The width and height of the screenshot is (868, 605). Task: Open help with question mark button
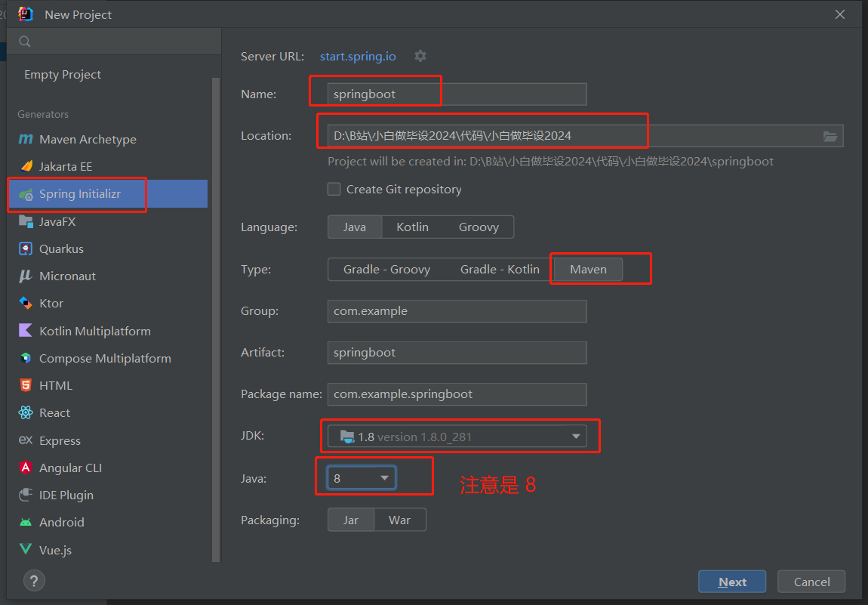coord(34,581)
